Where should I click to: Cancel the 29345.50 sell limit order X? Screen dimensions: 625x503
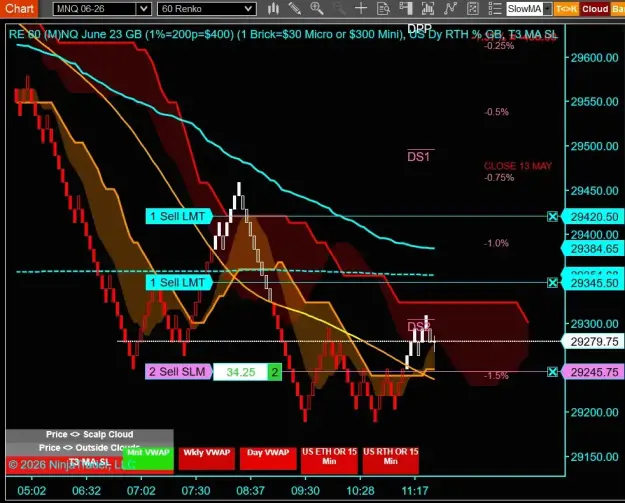coord(552,283)
